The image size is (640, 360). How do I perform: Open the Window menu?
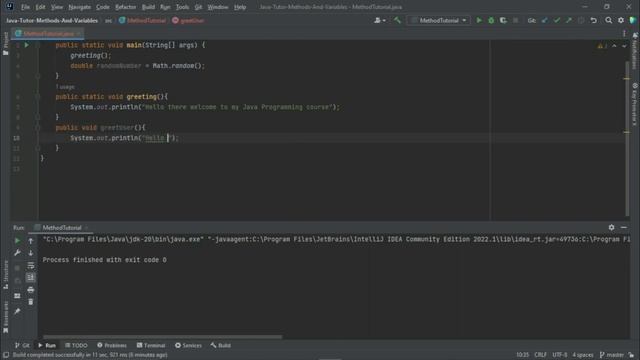click(x=218, y=7)
